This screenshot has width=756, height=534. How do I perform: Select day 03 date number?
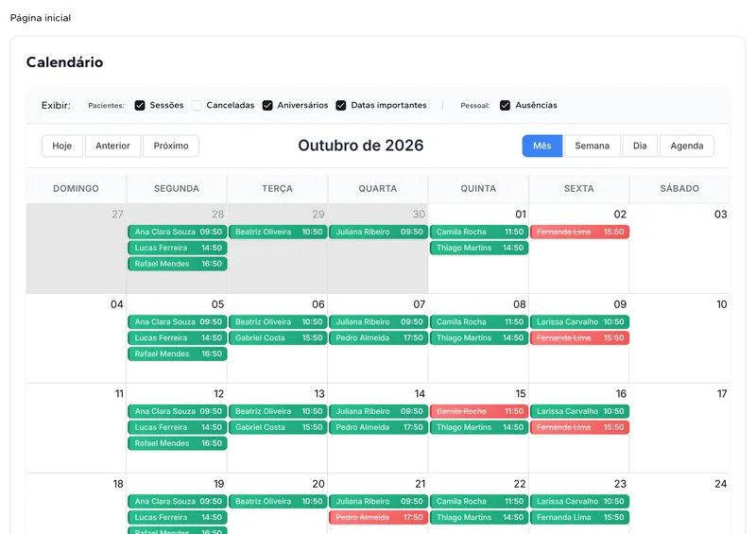[x=720, y=215]
